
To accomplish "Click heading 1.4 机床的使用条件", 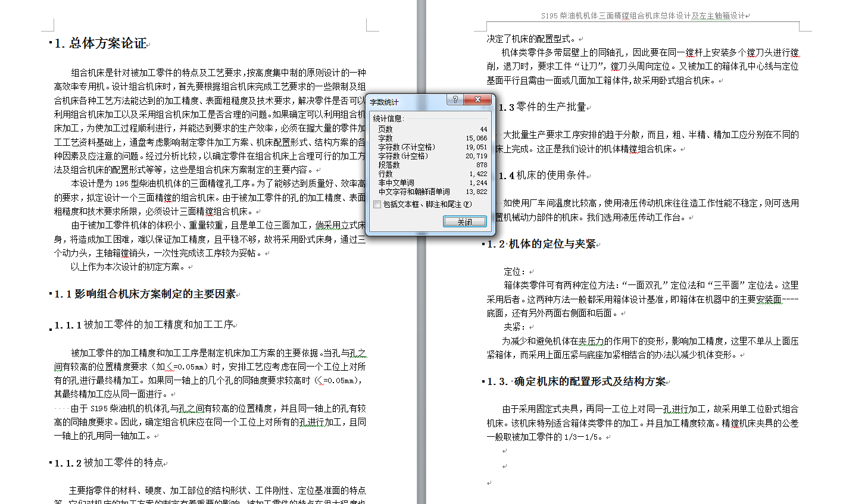I will coord(545,174).
